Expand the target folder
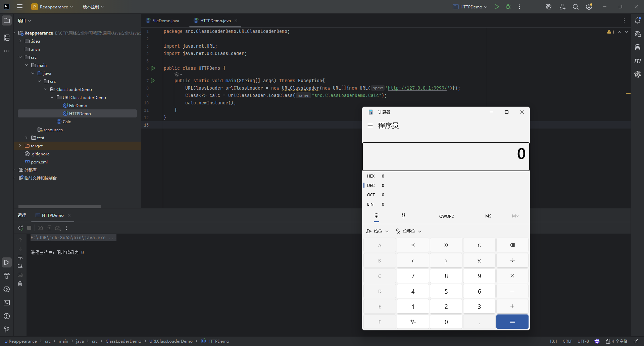 [20, 146]
